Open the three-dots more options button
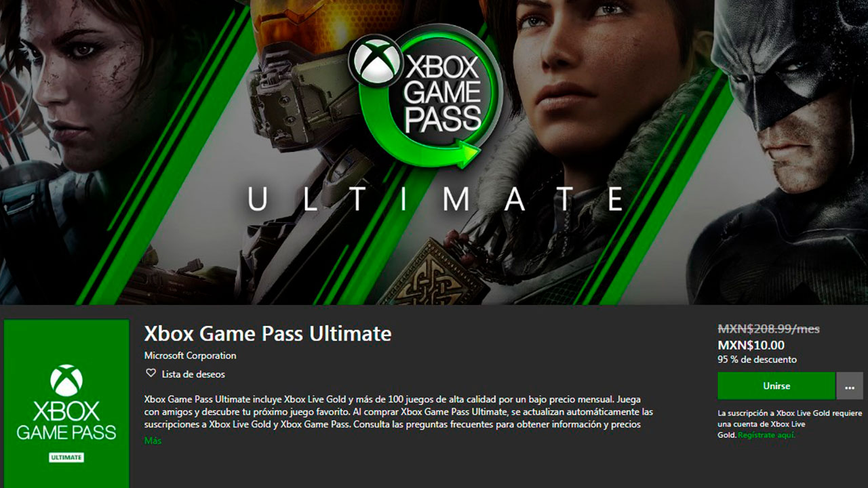This screenshot has height=488, width=868. [850, 386]
